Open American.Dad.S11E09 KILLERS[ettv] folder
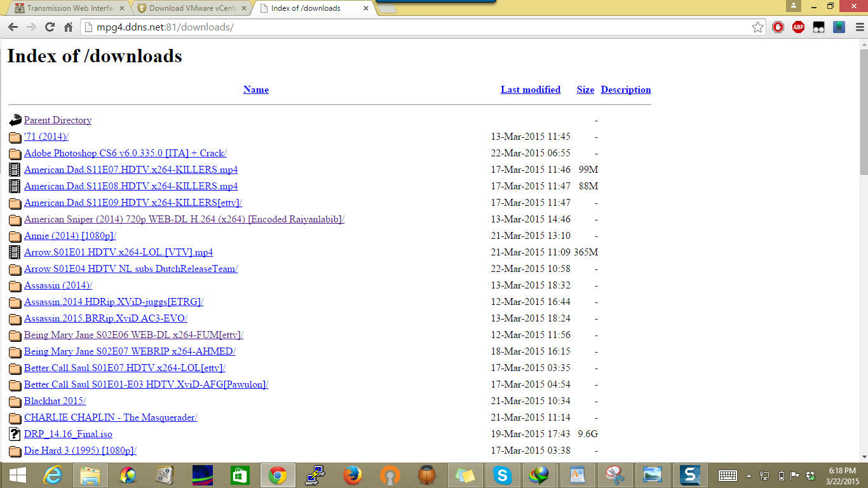This screenshot has width=868, height=488. pos(133,203)
